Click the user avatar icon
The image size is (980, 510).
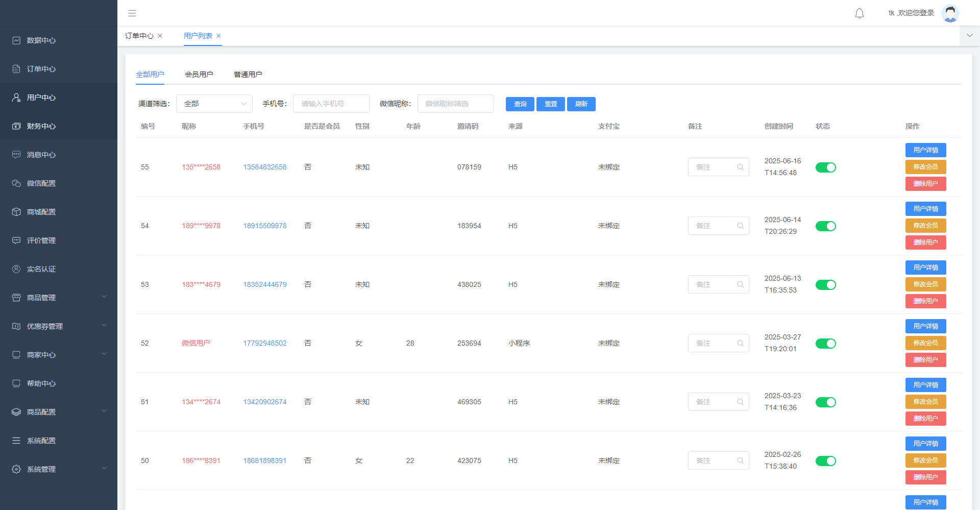(x=950, y=13)
